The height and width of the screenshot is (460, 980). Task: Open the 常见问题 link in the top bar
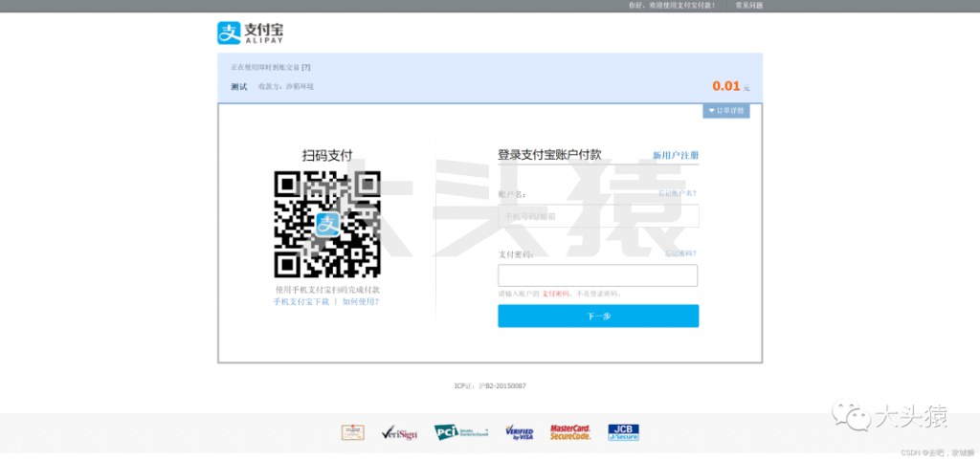(x=748, y=5)
